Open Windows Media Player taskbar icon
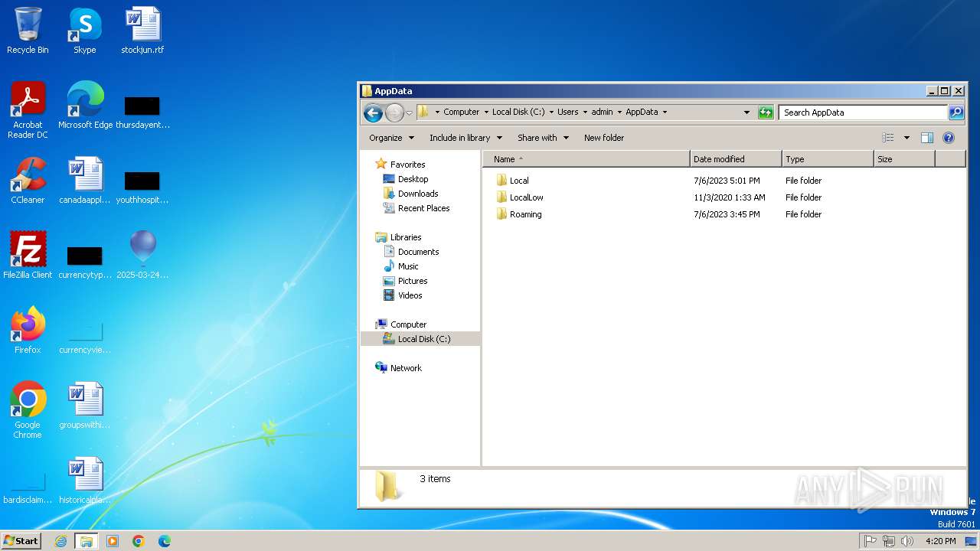The height and width of the screenshot is (551, 980). [x=113, y=541]
